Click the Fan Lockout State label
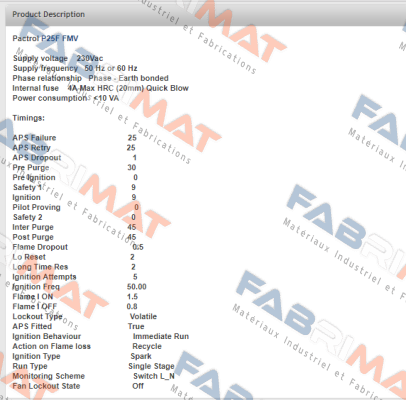The height and width of the screenshot is (400, 406). coord(46,386)
